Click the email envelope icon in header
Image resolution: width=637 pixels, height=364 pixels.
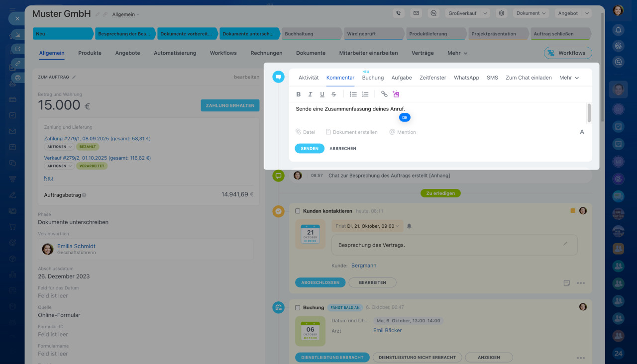pyautogui.click(x=416, y=13)
